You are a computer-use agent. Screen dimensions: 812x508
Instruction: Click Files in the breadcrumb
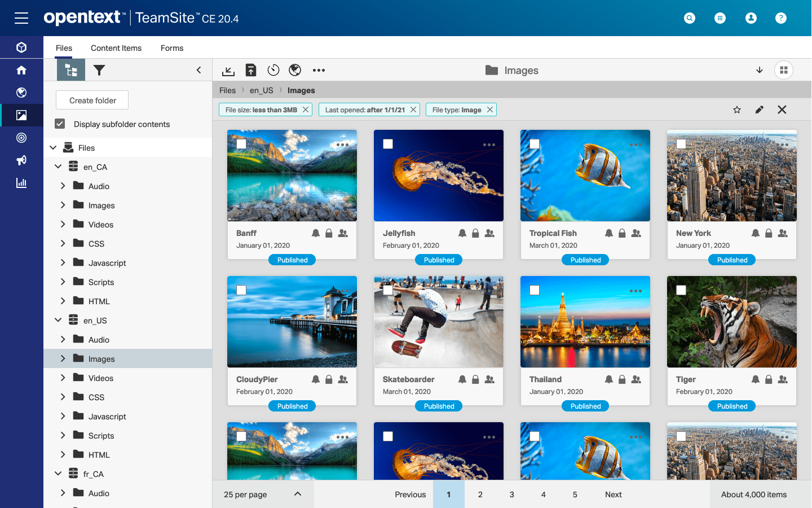point(228,90)
